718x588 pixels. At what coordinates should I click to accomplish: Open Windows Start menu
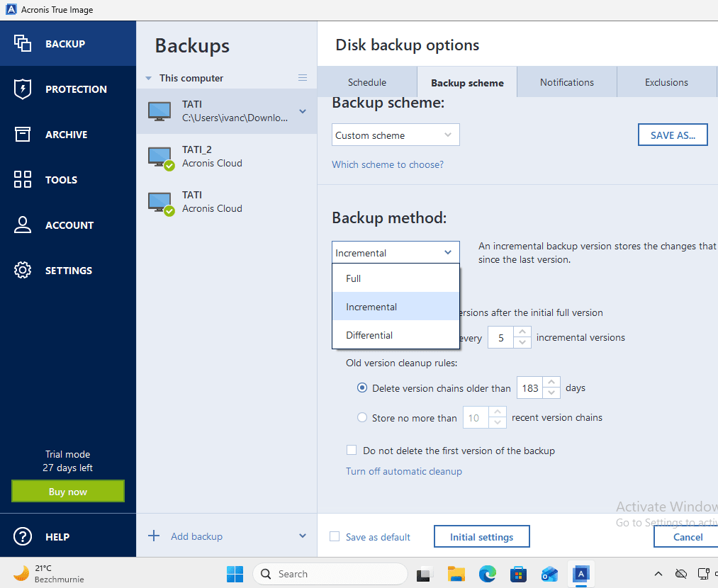[235, 574]
